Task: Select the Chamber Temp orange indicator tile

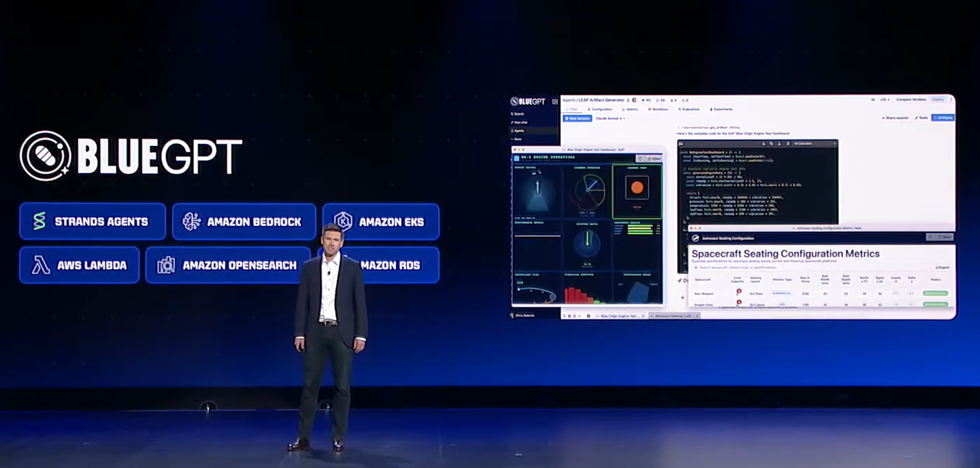Action: 637,188
